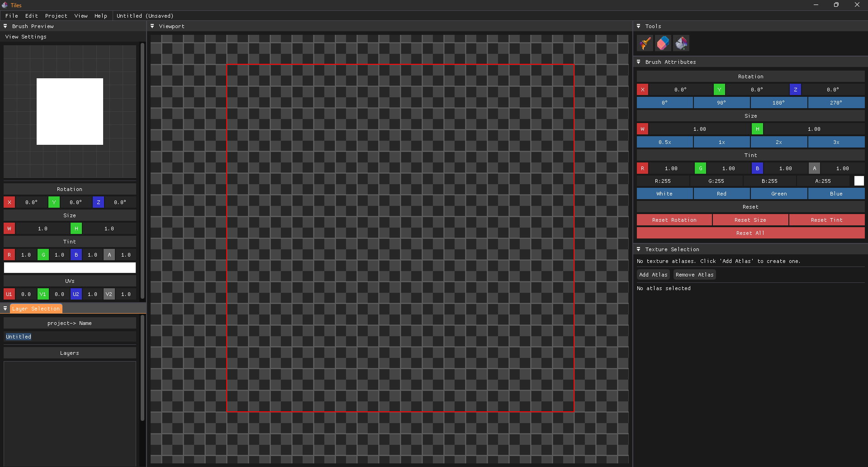Image resolution: width=868 pixels, height=467 pixels.
Task: Collapse the Viewport panel
Action: pos(152,26)
